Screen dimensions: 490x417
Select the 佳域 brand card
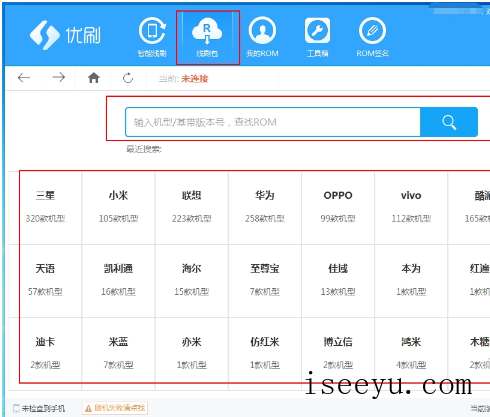(338, 281)
